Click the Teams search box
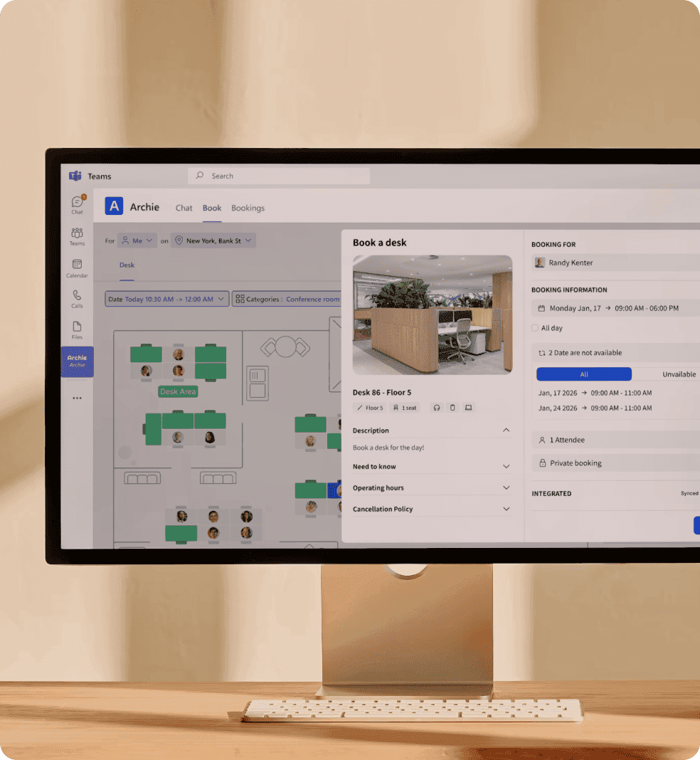 coord(279,176)
